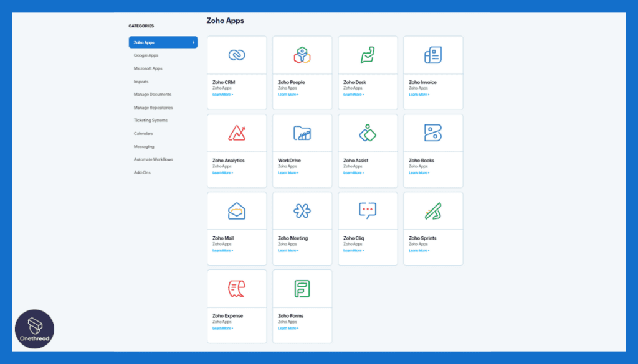This screenshot has height=364, width=638.
Task: Click the Zoho Expense card title
Action: click(228, 316)
